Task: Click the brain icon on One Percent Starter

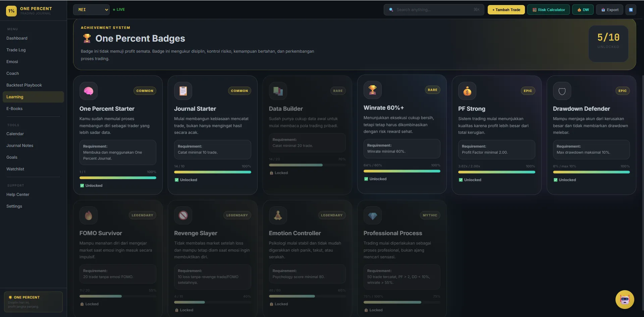Action: 89,91
